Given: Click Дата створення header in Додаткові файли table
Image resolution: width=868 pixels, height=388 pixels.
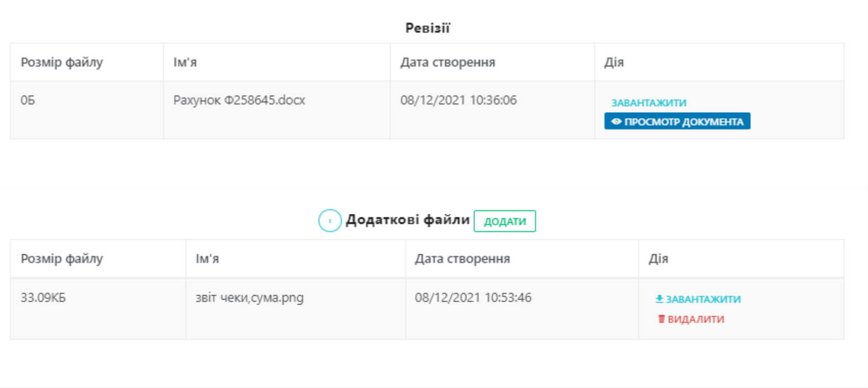Looking at the screenshot, I should [462, 259].
